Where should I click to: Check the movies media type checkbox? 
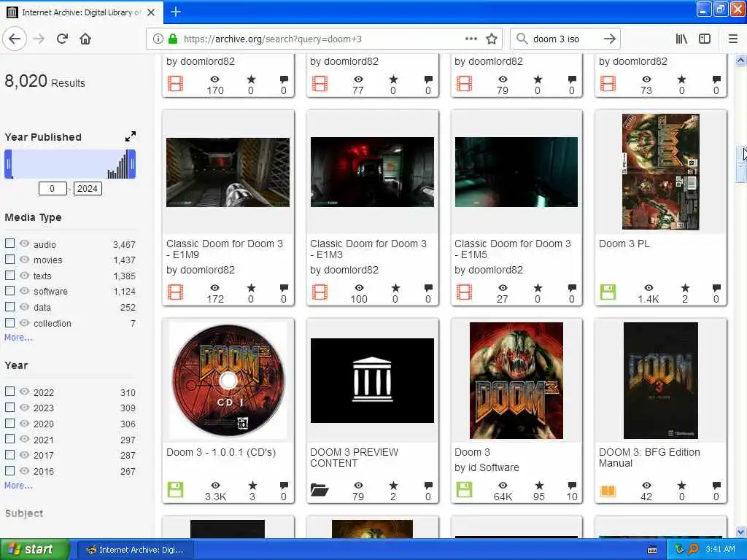tap(9, 259)
